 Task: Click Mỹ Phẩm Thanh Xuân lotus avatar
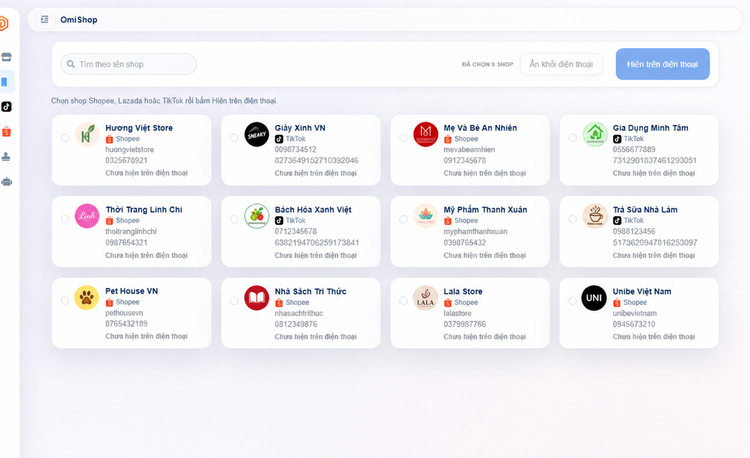pos(425,216)
